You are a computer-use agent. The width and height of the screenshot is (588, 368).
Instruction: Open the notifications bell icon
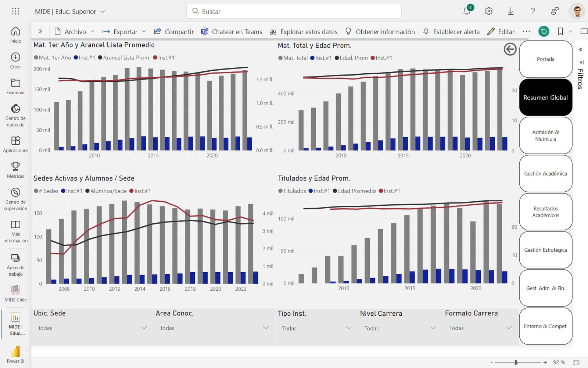tap(467, 11)
